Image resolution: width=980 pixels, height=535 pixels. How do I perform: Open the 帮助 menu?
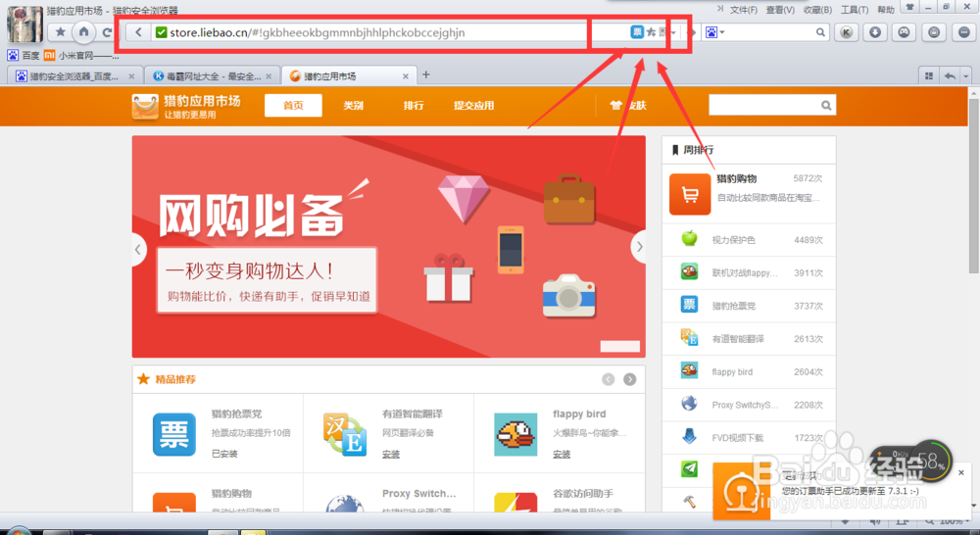pyautogui.click(x=886, y=10)
